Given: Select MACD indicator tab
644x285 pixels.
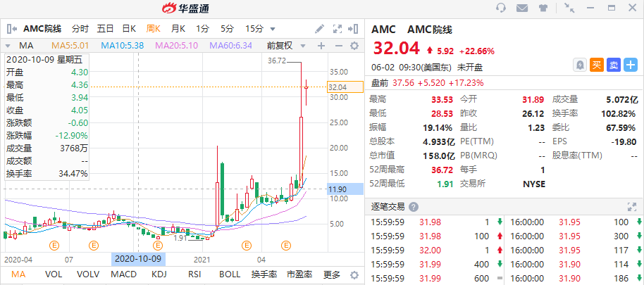Looking at the screenshot, I should pos(125,274).
